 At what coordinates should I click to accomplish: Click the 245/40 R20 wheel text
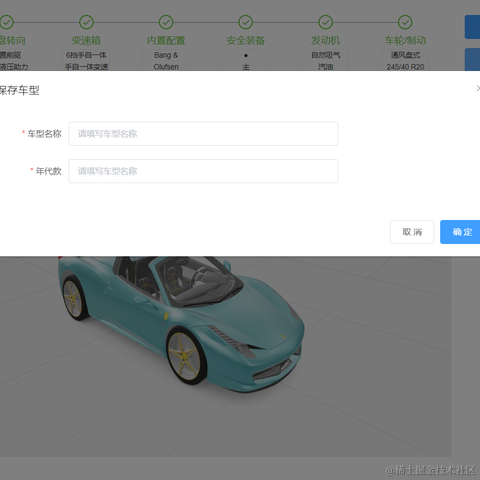(x=405, y=67)
